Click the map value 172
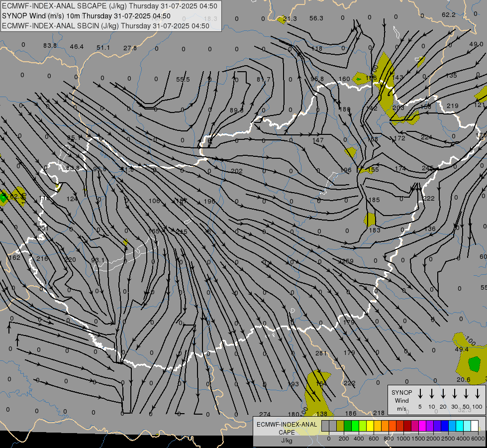Image resolution: width=487 pixels, height=448 pixels. [399, 138]
